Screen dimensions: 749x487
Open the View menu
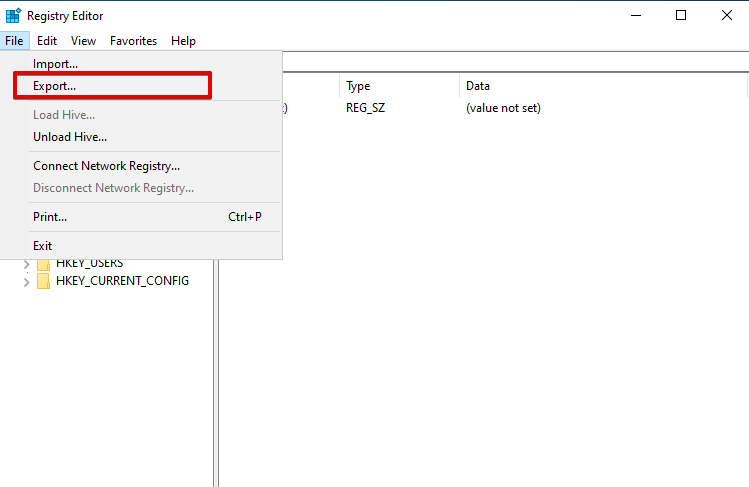click(83, 41)
